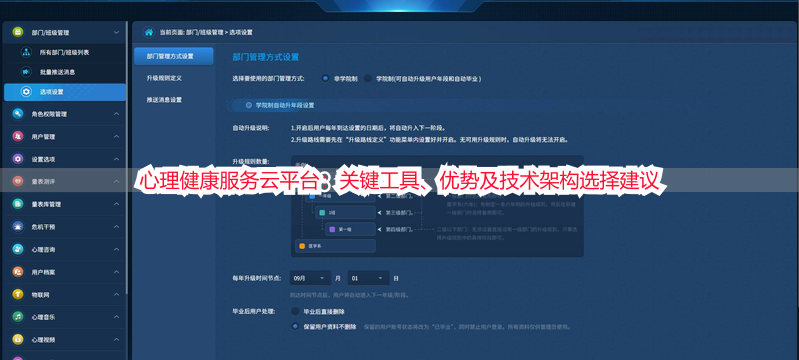799x360 pixels.
Task: Expand the 物联网 chevron
Action: click(x=116, y=294)
